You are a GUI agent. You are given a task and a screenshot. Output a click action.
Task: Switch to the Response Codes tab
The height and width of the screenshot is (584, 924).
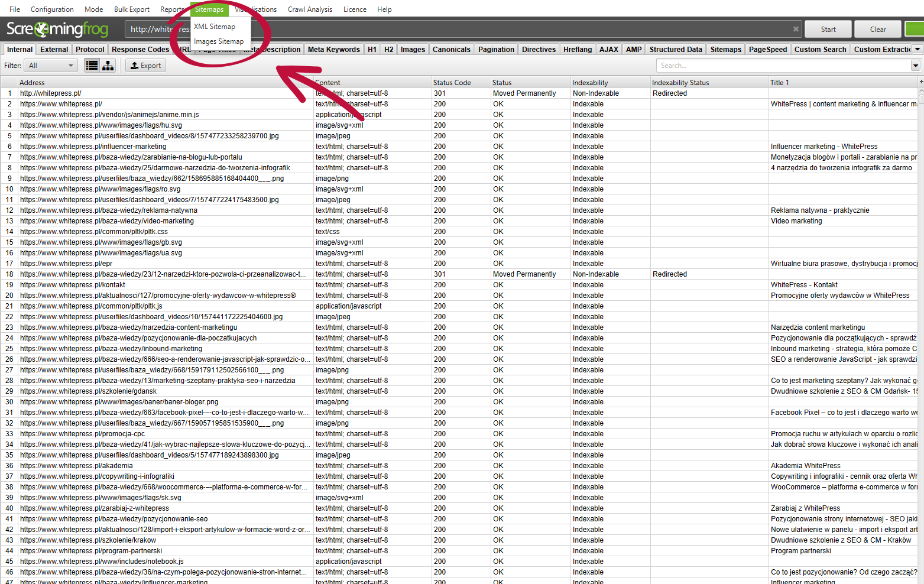point(140,49)
